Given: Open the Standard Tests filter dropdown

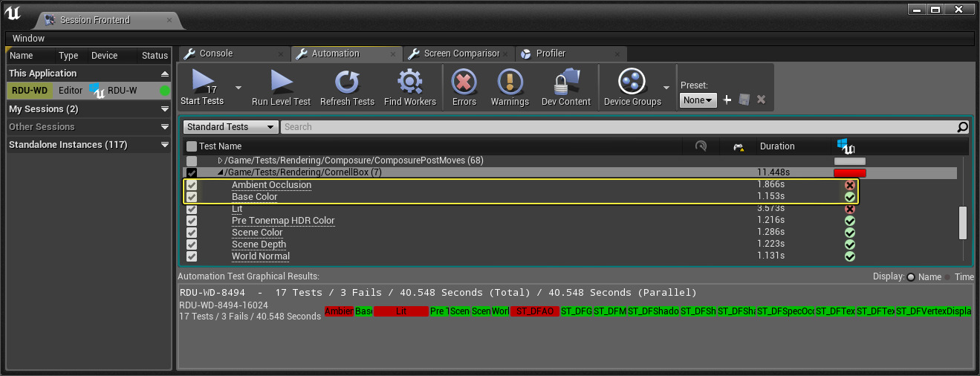Looking at the screenshot, I should point(231,127).
